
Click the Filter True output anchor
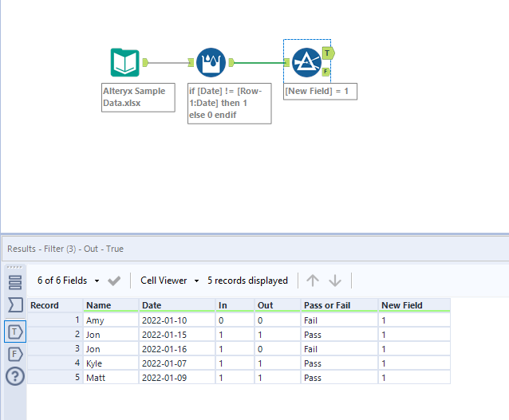tap(329, 53)
